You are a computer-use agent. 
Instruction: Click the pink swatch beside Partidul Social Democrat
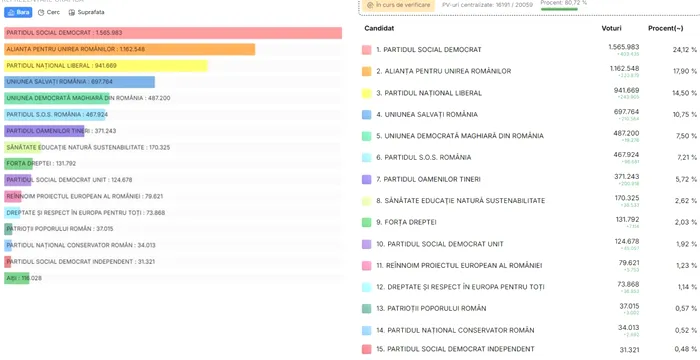367,50
